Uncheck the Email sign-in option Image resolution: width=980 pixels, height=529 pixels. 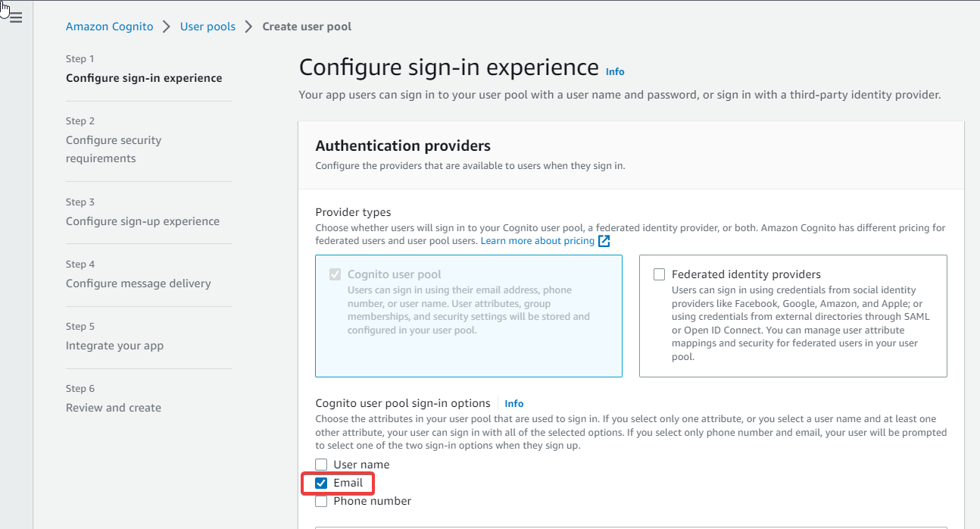(x=321, y=483)
